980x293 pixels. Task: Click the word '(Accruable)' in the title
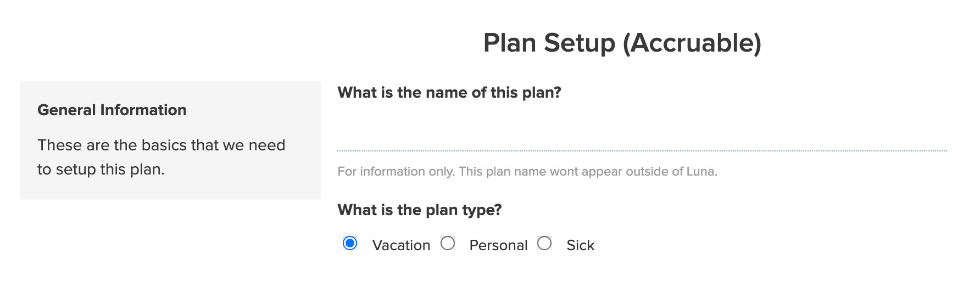[x=692, y=43]
